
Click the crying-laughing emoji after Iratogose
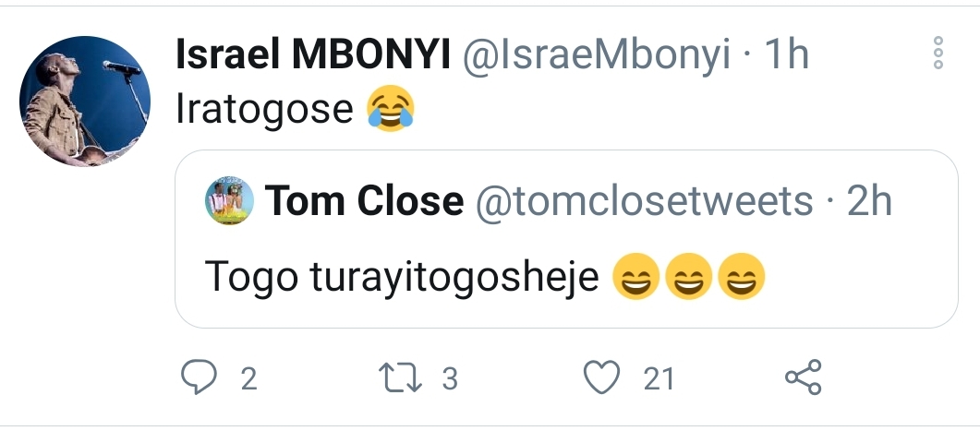(390, 110)
